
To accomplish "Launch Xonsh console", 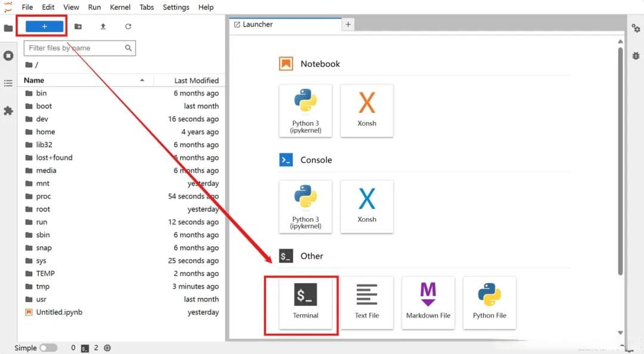I will click(x=367, y=207).
